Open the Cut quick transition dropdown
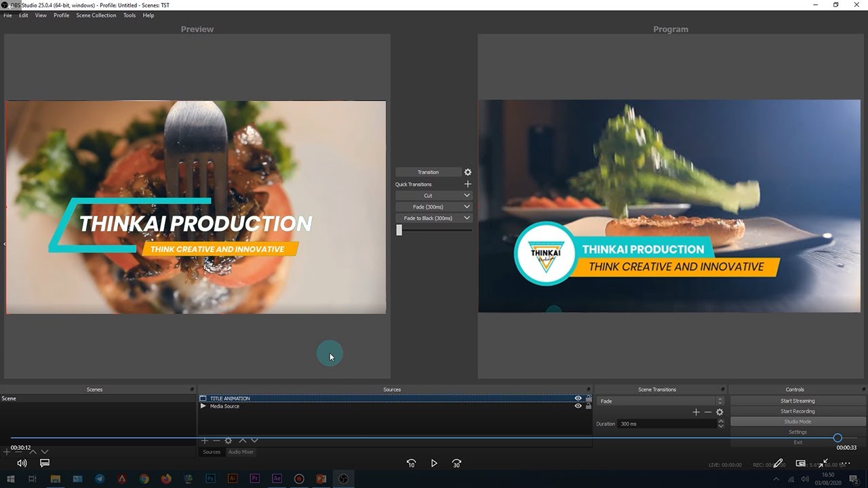868x488 pixels. 467,195
